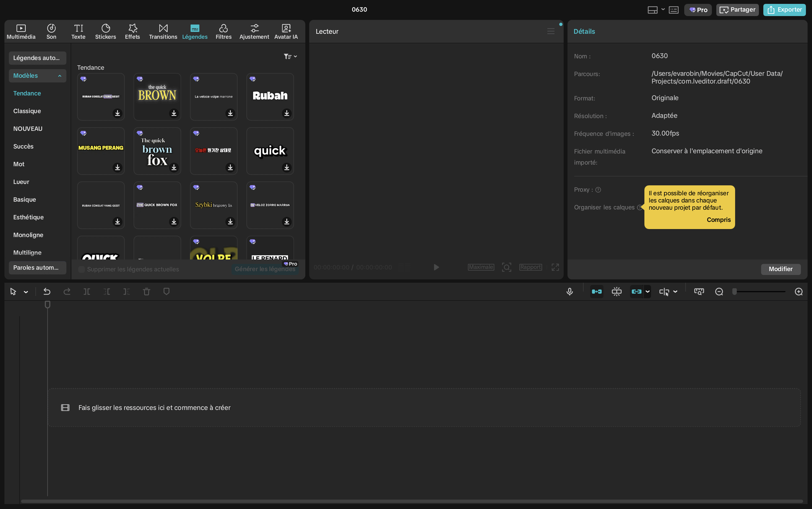Zoom in the timeline

(x=798, y=292)
